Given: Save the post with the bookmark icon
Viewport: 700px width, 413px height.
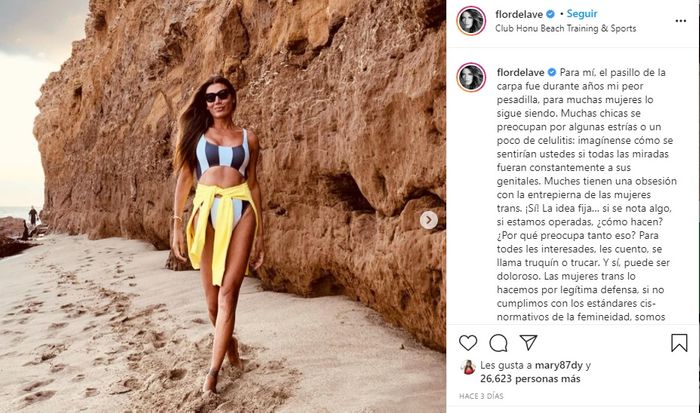Looking at the screenshot, I should click(x=679, y=343).
